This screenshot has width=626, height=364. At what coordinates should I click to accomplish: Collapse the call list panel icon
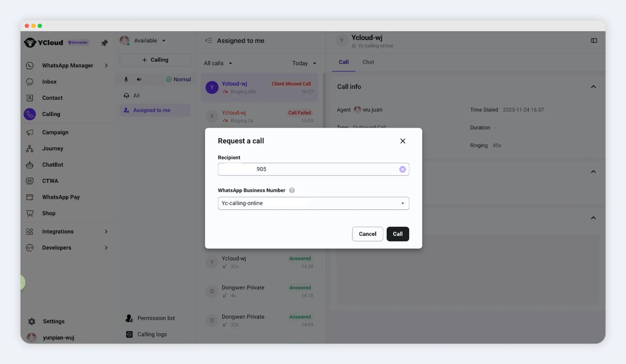(x=209, y=41)
